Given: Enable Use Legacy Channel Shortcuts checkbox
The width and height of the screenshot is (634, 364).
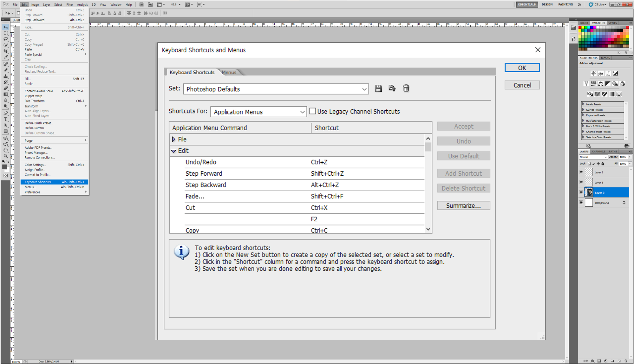Looking at the screenshot, I should coord(313,111).
